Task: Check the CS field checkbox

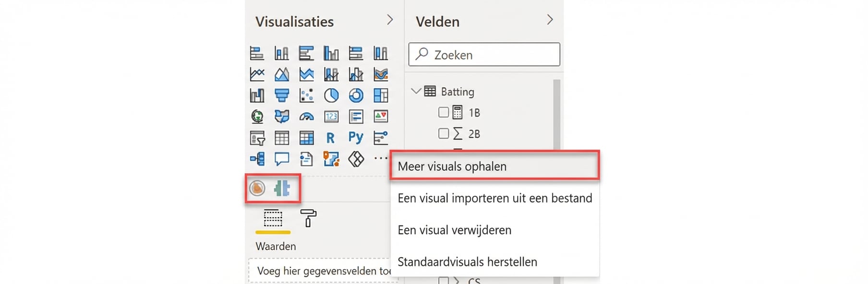Action: (x=444, y=281)
